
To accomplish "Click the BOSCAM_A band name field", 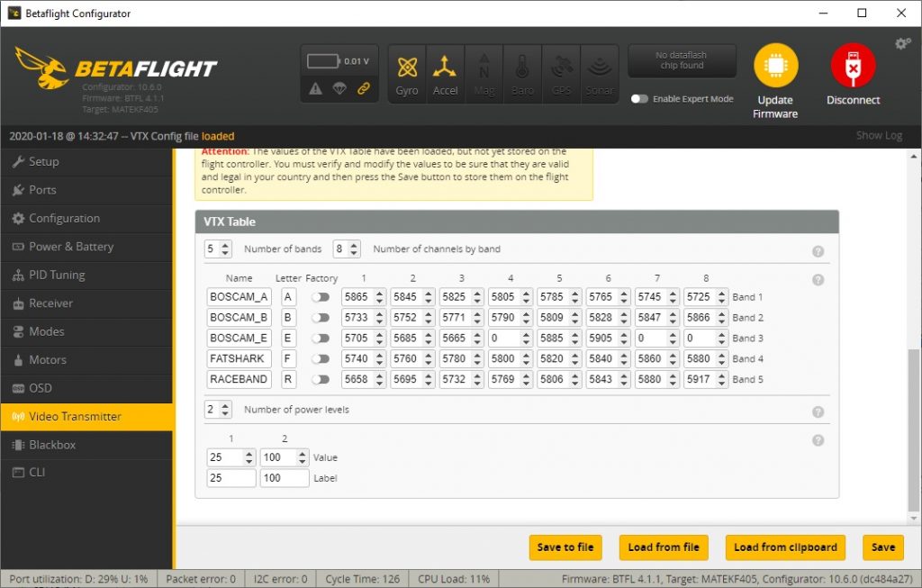I will click(239, 297).
